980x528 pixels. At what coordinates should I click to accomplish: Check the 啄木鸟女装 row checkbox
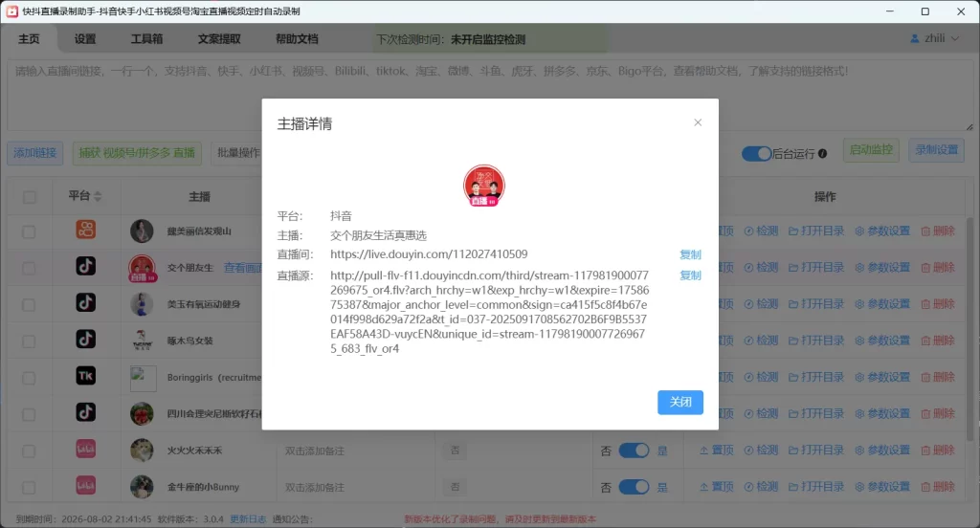29,341
